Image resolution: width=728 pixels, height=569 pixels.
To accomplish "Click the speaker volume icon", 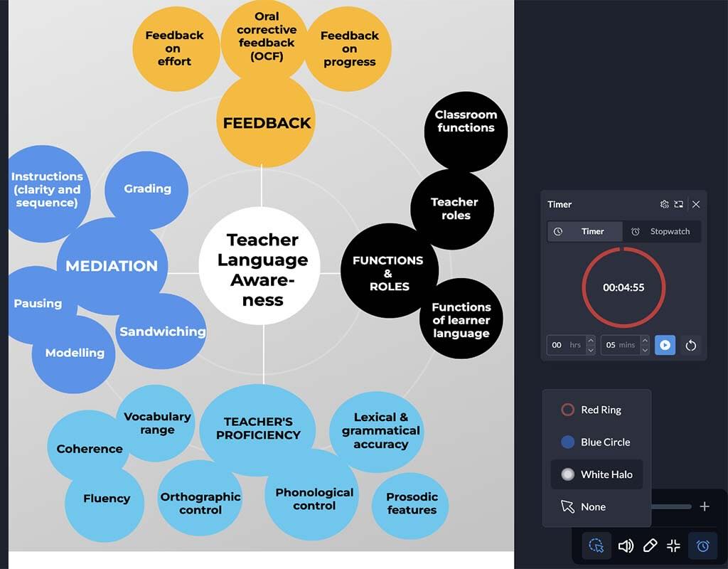I will [626, 546].
